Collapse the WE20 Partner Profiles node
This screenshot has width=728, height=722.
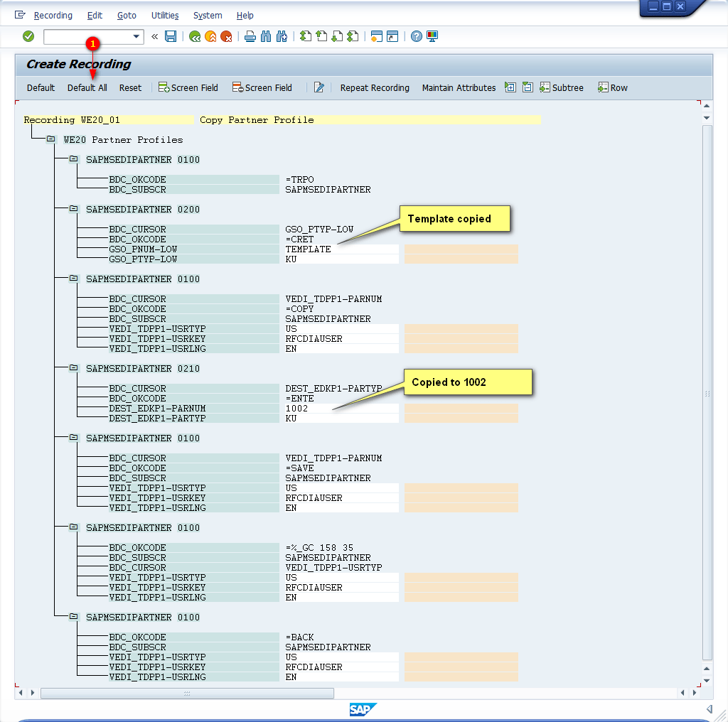50,140
